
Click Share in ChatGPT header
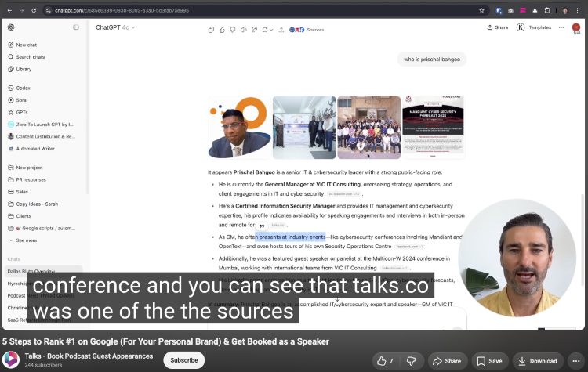pyautogui.click(x=498, y=27)
